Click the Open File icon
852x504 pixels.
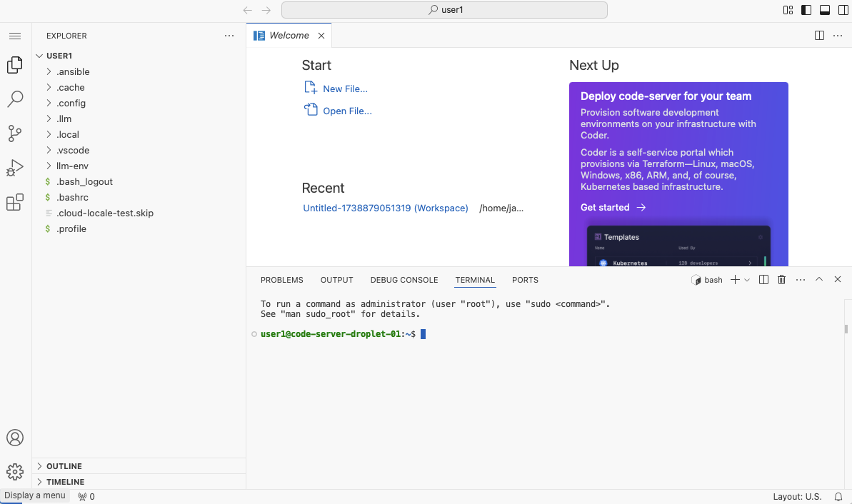310,110
